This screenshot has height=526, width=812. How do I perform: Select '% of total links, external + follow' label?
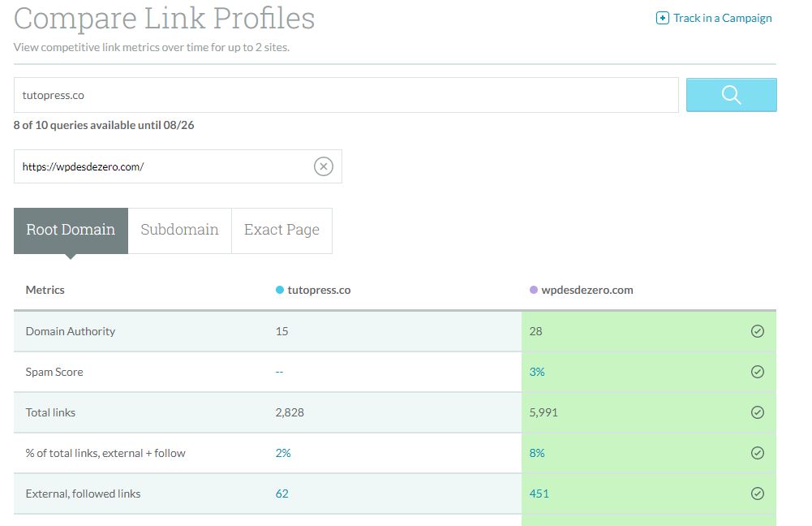pos(105,453)
